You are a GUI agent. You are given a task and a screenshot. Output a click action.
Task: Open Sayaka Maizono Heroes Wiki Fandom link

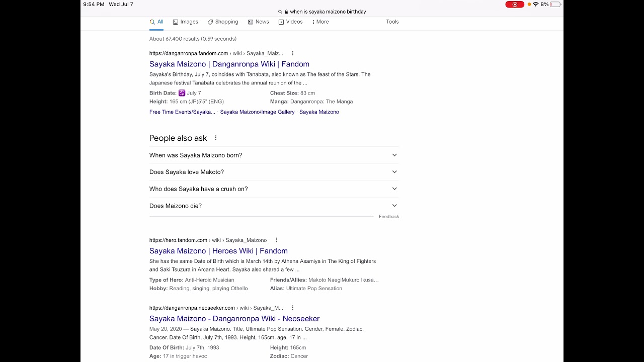click(218, 251)
